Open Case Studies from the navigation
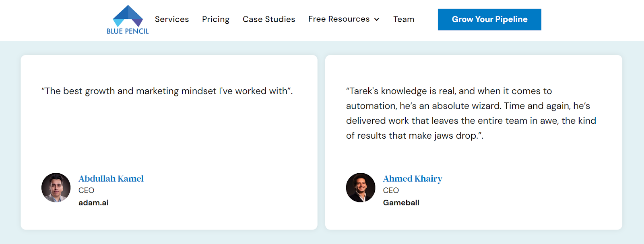This screenshot has width=644, height=244. coord(269,19)
